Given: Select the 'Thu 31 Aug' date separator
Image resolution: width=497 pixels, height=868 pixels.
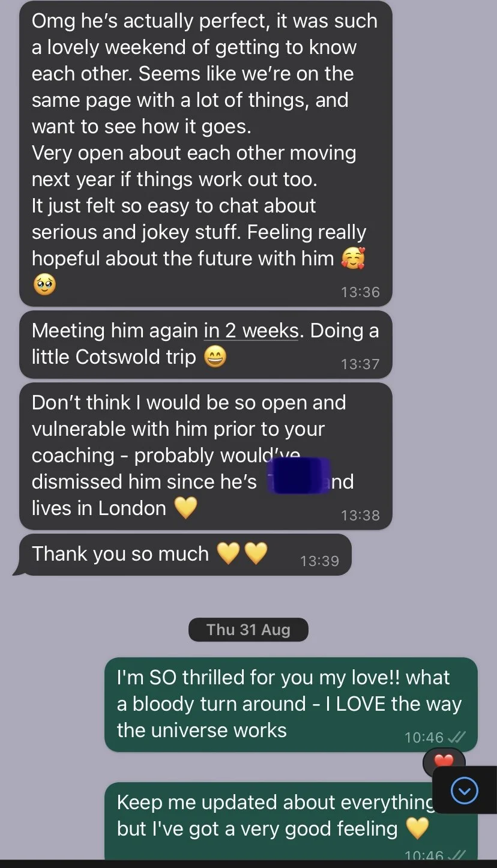Looking at the screenshot, I should [248, 630].
